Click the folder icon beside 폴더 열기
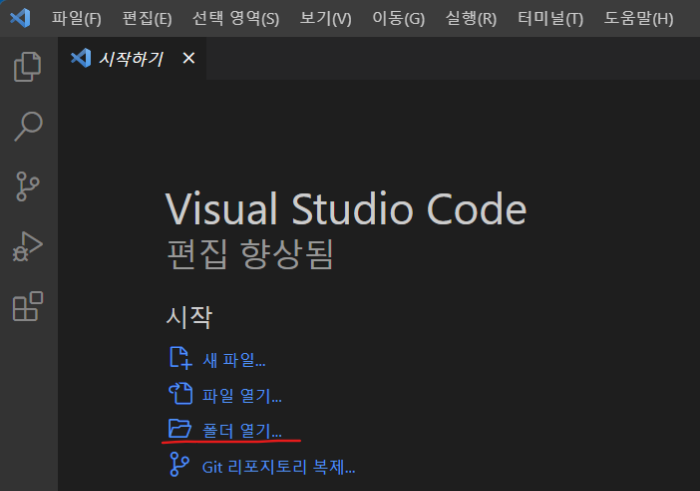 tap(179, 429)
